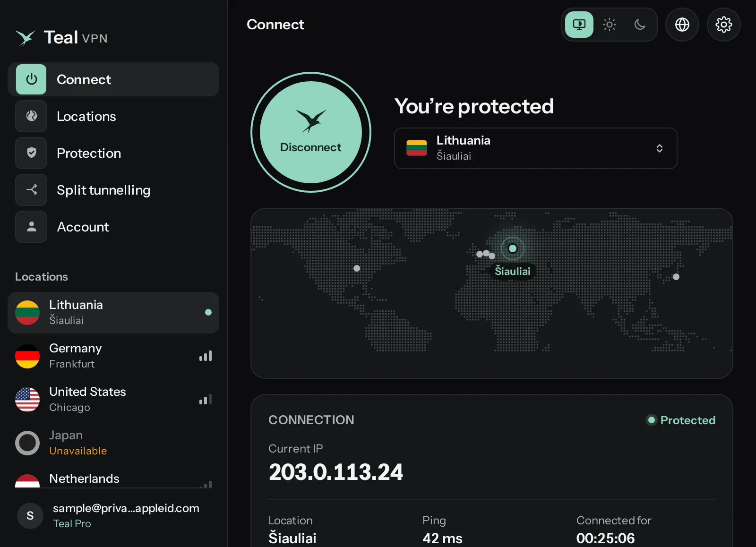Click the Japan unavailable ring icon
This screenshot has height=547, width=756.
pyautogui.click(x=27, y=443)
